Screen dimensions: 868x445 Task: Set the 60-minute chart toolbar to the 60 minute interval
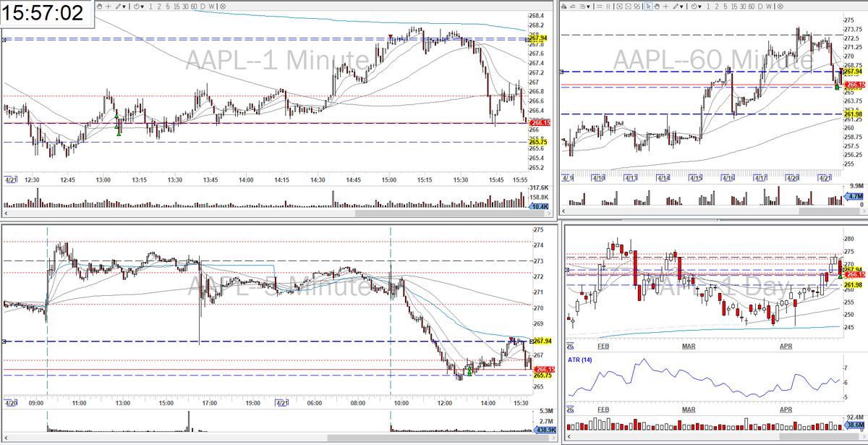751,7
